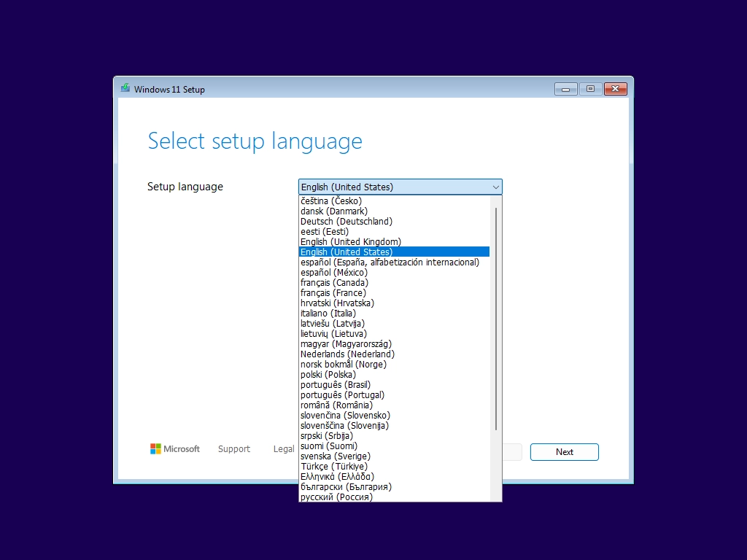Minimize the Windows 11 Setup window
Viewport: 747px width, 560px height.
click(x=566, y=89)
